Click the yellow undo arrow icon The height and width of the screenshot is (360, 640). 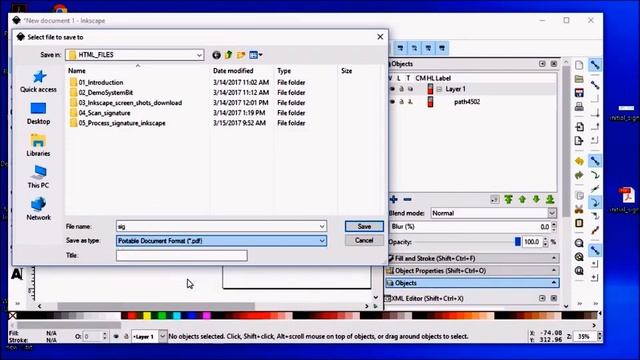[579, 161]
